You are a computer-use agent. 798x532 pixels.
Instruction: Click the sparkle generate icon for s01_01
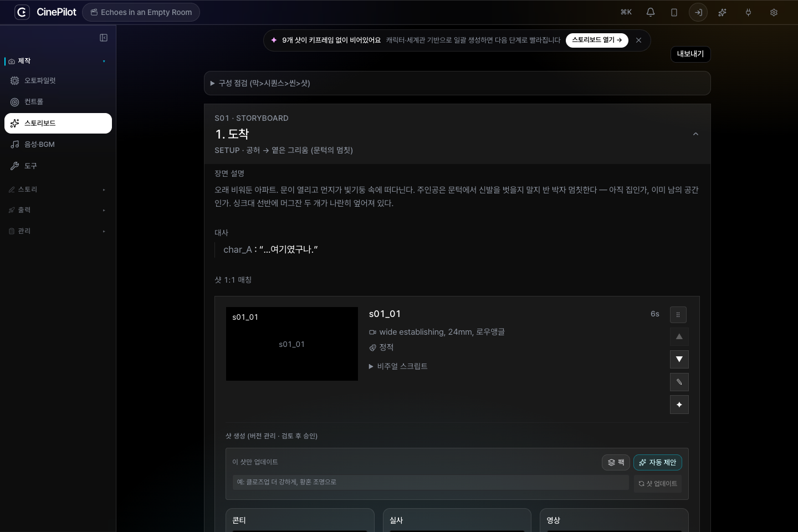pos(679,405)
